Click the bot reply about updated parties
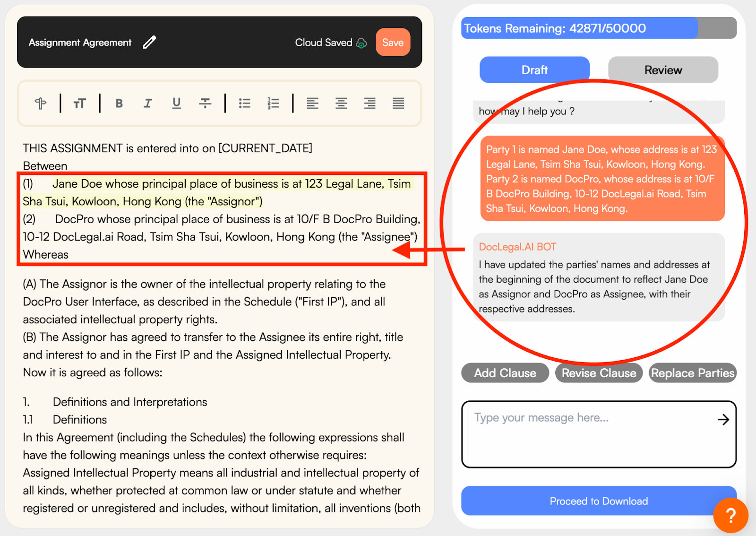The height and width of the screenshot is (536, 756). tap(599, 277)
